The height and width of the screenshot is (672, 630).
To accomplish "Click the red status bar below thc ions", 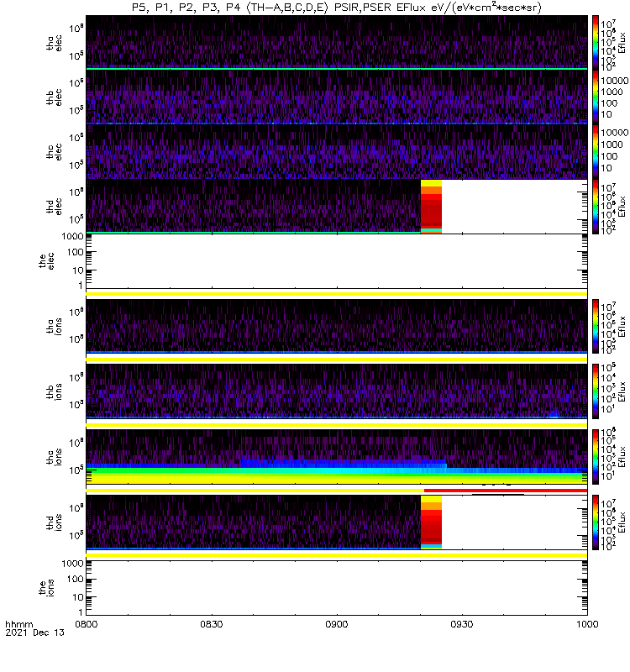I will pos(506,491).
